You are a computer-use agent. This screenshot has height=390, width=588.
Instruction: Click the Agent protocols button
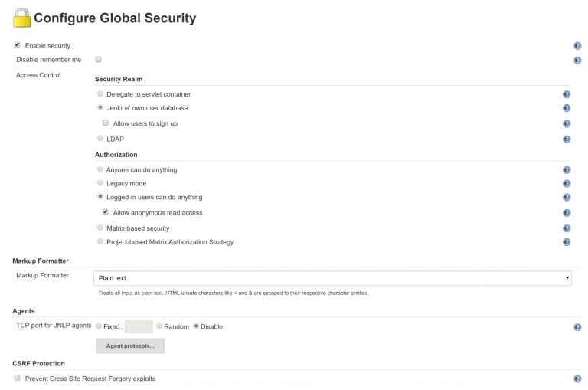tap(130, 346)
